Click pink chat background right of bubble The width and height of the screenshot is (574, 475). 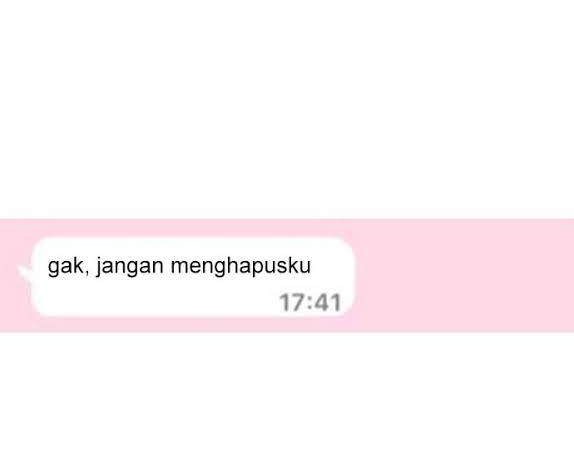464,275
